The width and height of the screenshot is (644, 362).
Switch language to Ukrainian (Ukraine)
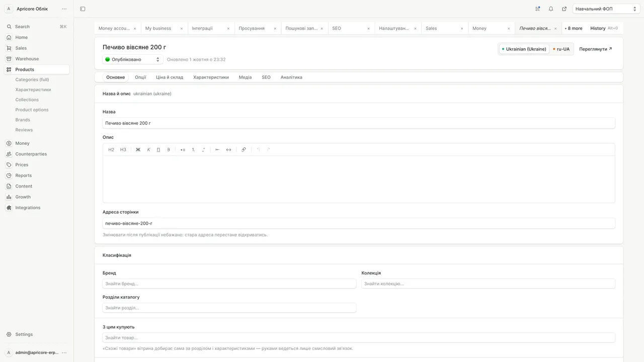click(x=524, y=49)
